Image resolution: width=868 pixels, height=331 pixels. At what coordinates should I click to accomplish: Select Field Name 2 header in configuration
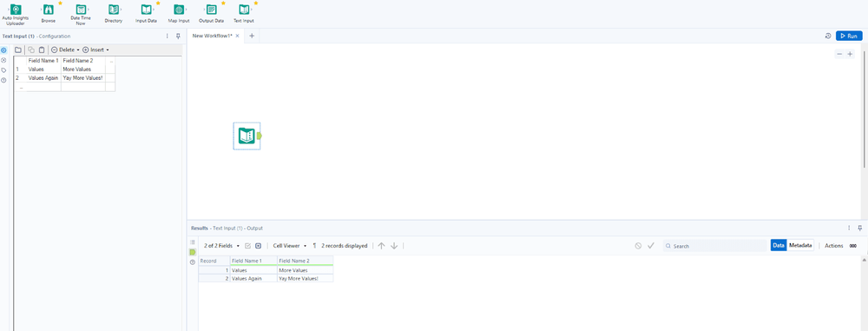click(83, 61)
